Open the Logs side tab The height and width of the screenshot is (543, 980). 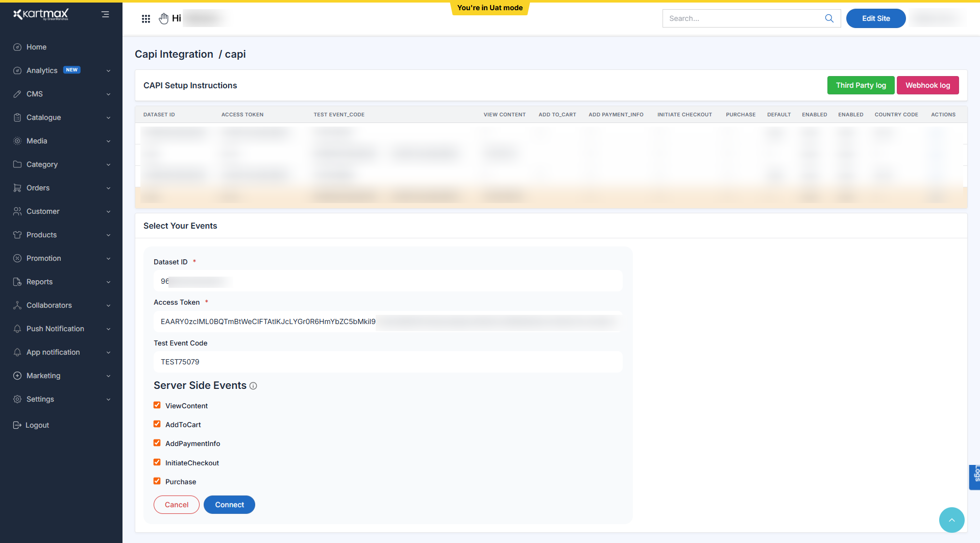tap(975, 477)
